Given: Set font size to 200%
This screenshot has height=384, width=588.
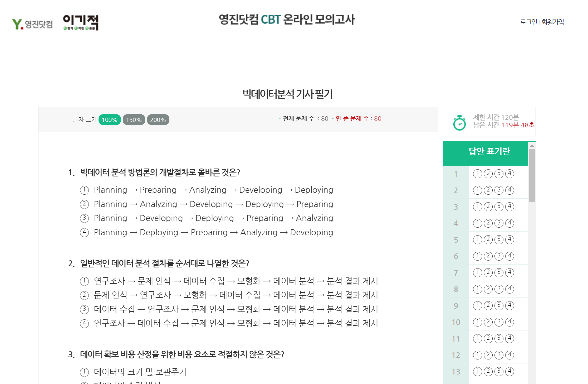Looking at the screenshot, I should coord(158,120).
